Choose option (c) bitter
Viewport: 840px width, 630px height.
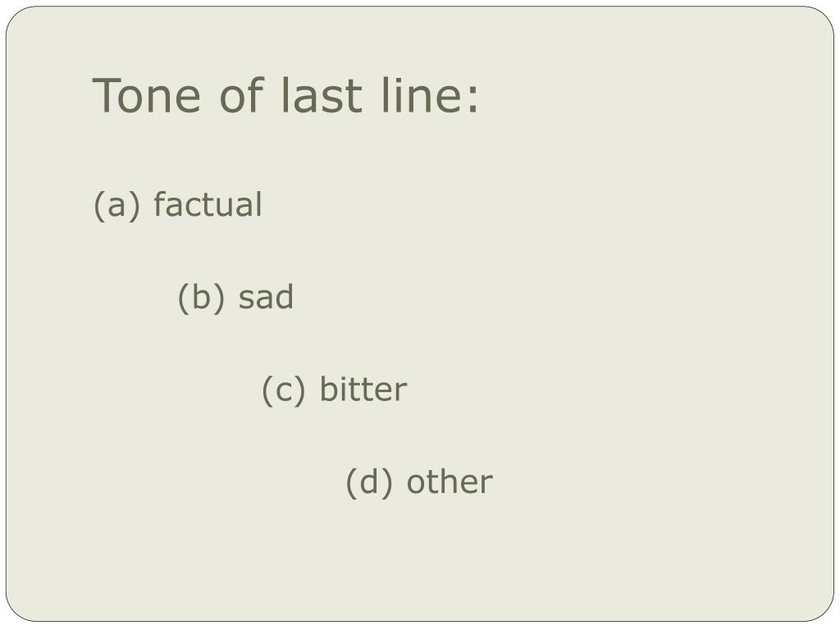(335, 390)
